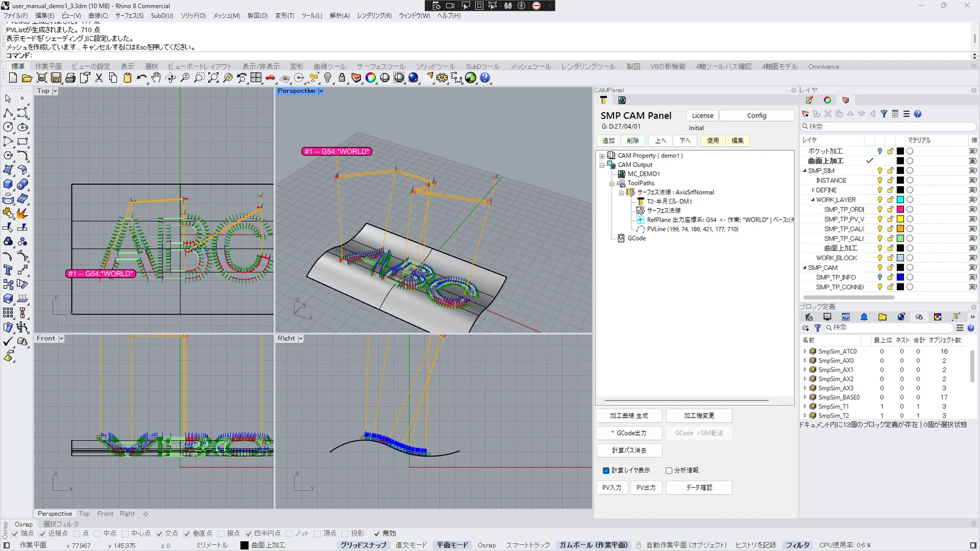Enable the 分析情報 checkbox

click(669, 470)
